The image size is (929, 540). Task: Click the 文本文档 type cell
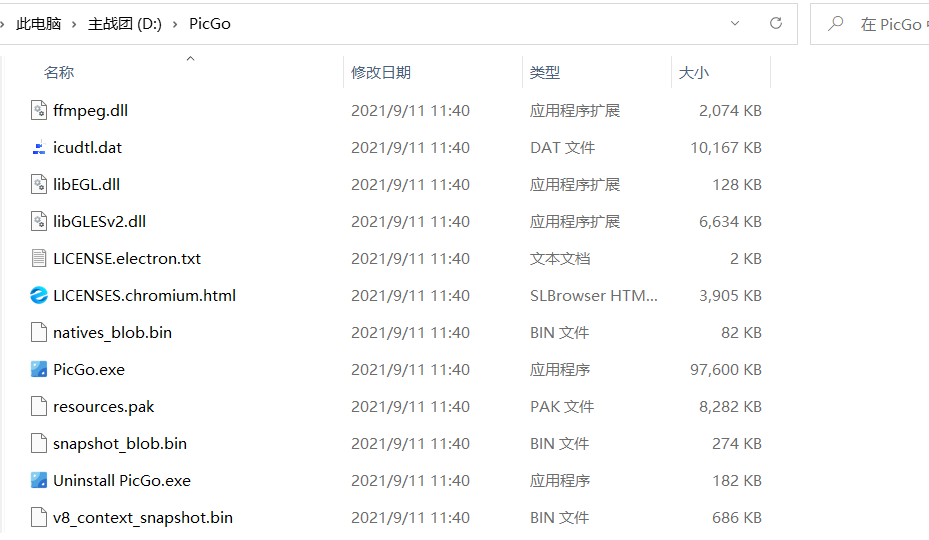pos(560,258)
